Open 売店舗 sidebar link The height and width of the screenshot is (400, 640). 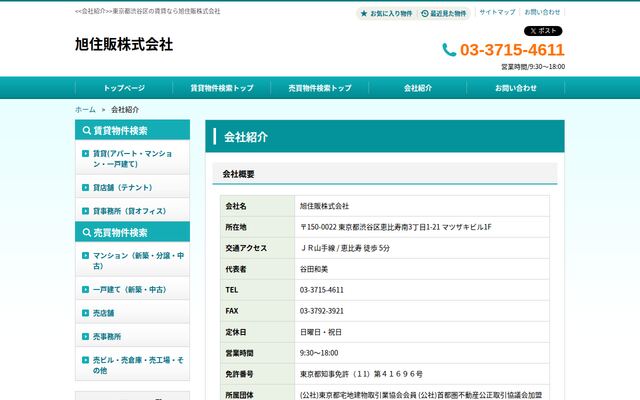pos(133,313)
